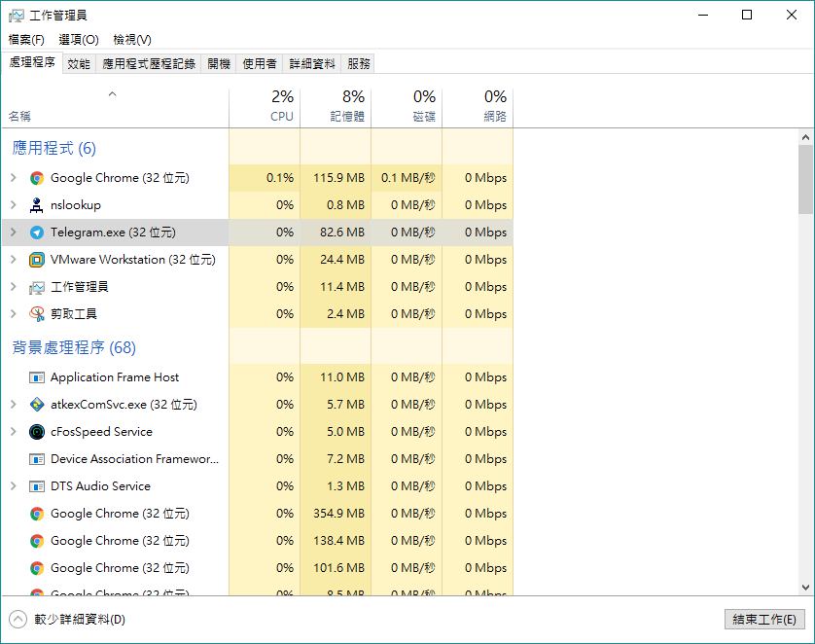Screen dimensions: 815x644
Task: Click the scrollbar down arrow
Action: 805,588
